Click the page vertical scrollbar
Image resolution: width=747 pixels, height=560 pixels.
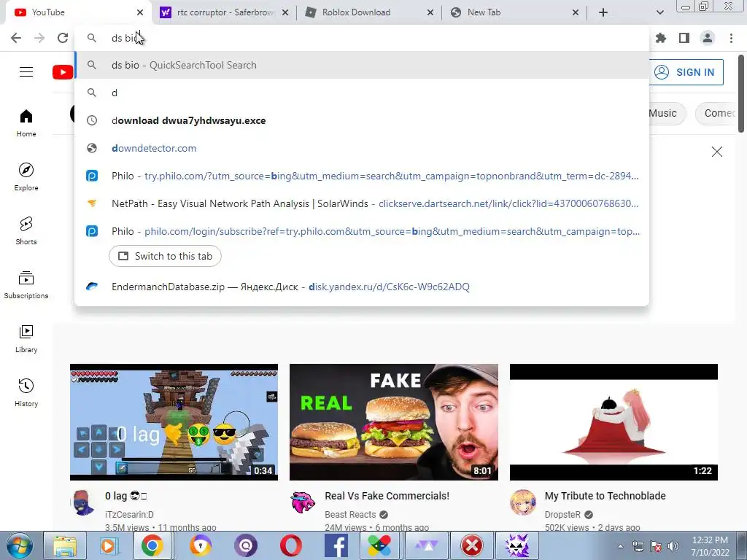pos(741,93)
